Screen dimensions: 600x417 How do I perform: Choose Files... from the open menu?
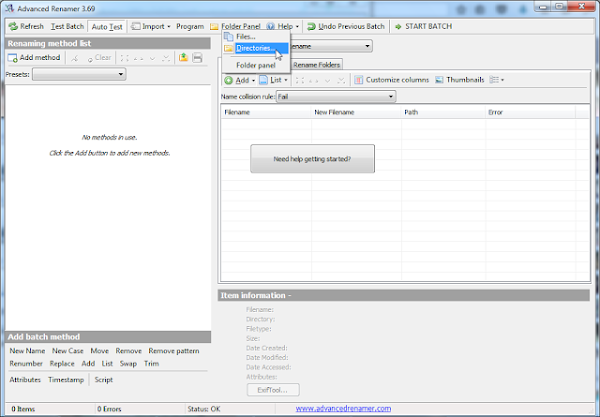(256, 37)
